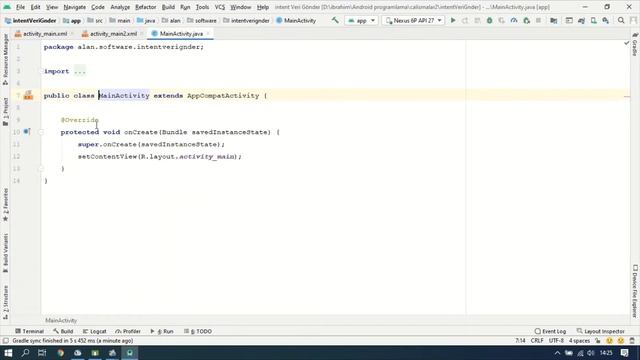The height and width of the screenshot is (360, 640).
Task: Click the Run with Coverage icon
Action: point(502,20)
